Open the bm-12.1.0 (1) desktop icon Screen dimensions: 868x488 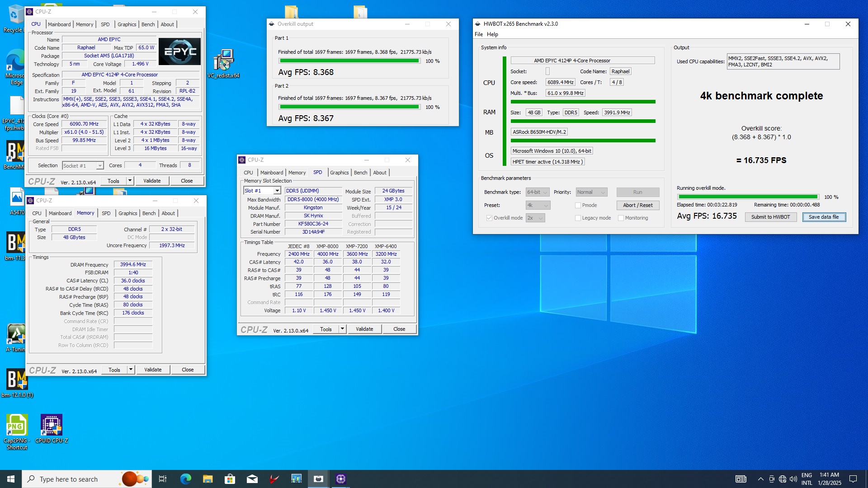(17, 383)
